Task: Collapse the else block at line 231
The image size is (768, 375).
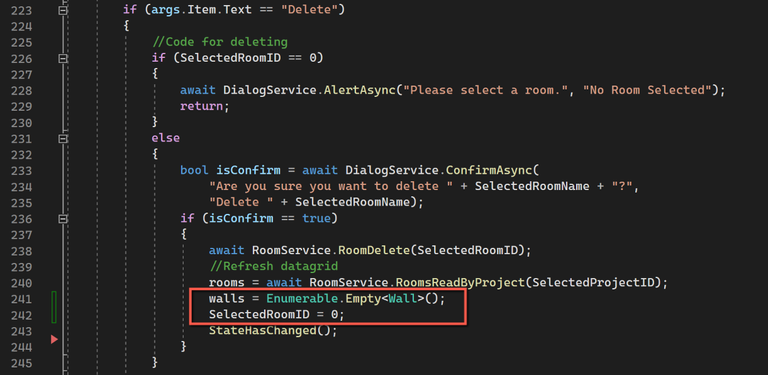Action: tap(63, 139)
